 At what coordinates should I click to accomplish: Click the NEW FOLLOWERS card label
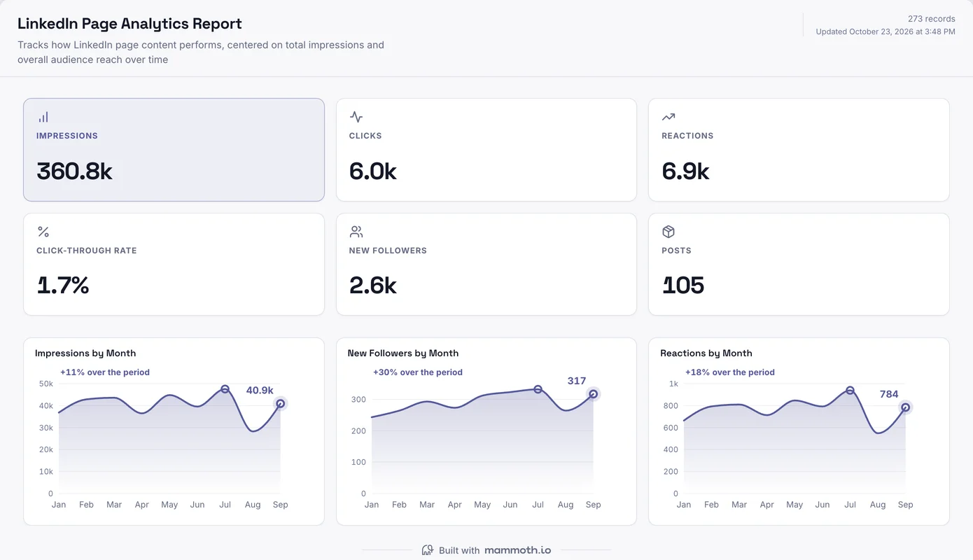click(x=388, y=251)
